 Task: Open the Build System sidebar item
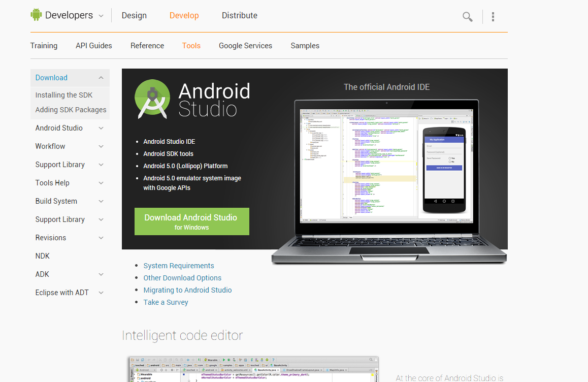[x=56, y=201]
